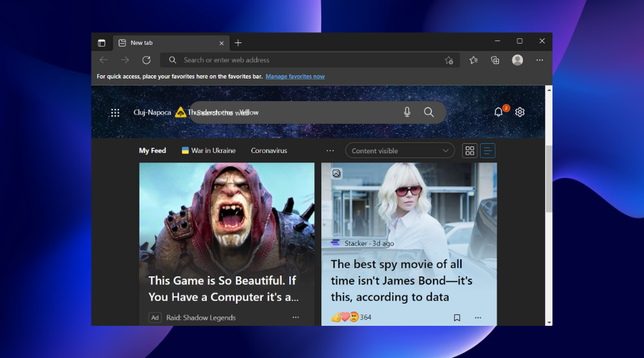Close the New tab tab
644x358 pixels.
point(221,43)
